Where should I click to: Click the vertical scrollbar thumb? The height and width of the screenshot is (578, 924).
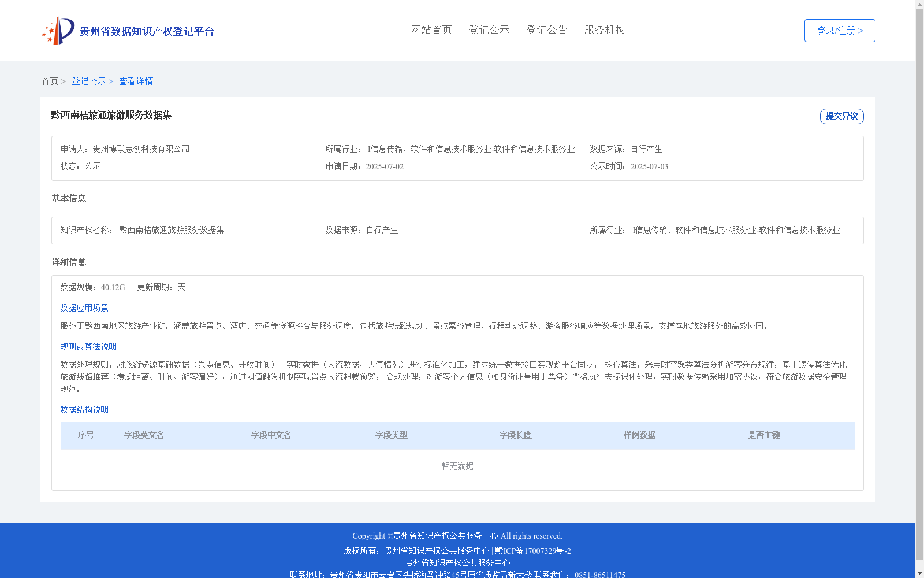coord(920,284)
